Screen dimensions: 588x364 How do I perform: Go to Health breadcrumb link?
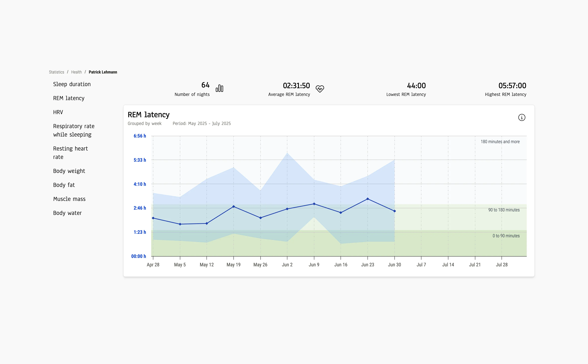tap(76, 72)
